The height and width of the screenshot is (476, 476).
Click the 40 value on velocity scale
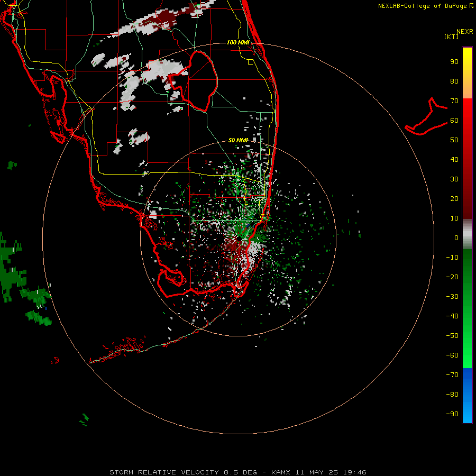click(454, 160)
